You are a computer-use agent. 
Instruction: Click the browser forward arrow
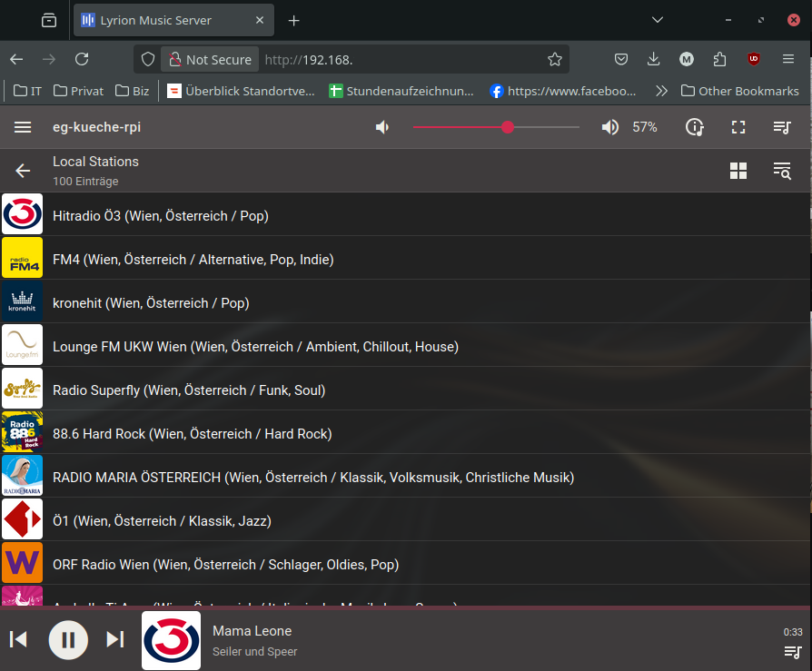[49, 60]
